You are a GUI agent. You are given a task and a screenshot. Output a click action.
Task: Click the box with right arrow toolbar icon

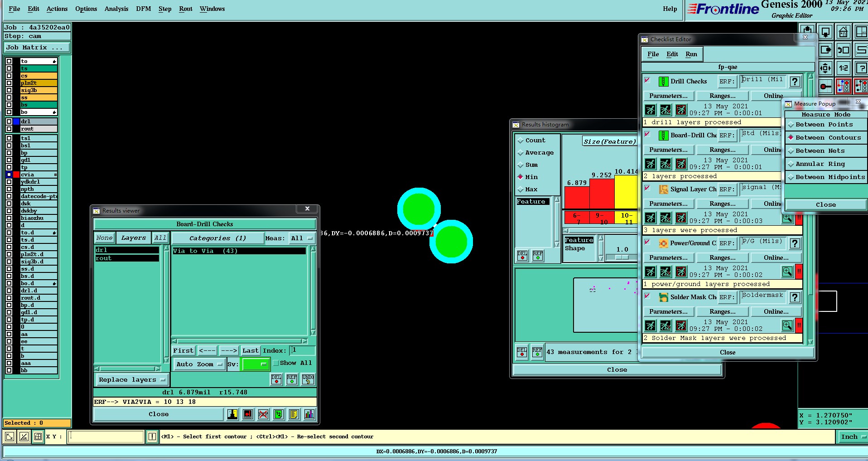pos(825,50)
